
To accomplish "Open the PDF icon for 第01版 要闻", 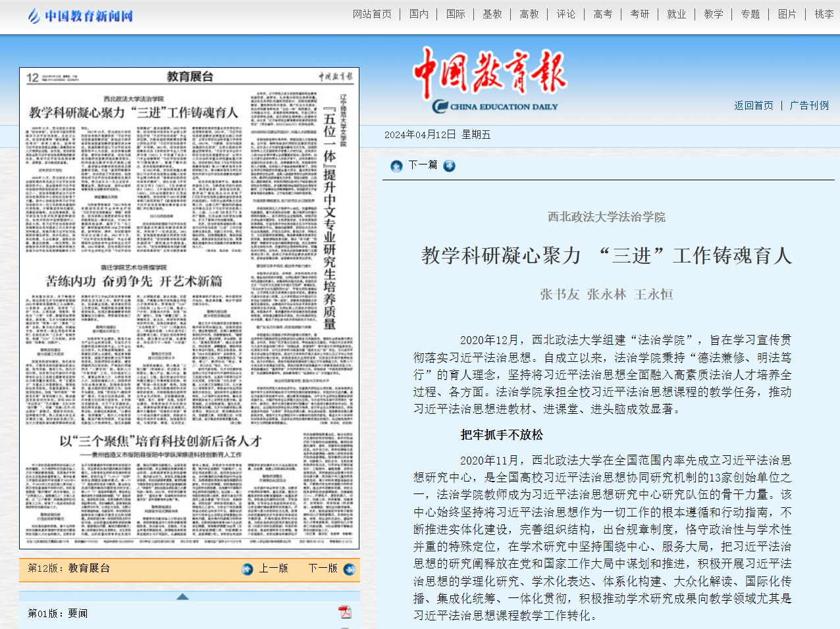I will (x=345, y=613).
